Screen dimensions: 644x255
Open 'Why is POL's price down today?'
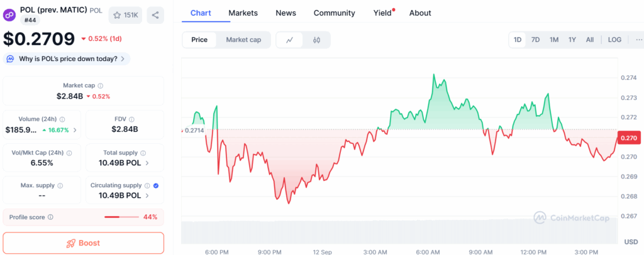(67, 59)
